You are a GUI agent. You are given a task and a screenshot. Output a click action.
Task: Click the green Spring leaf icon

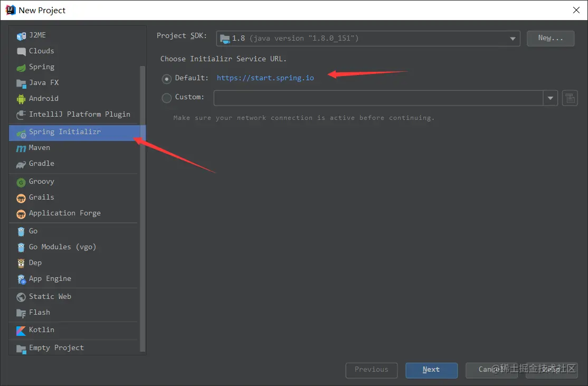[21, 68]
